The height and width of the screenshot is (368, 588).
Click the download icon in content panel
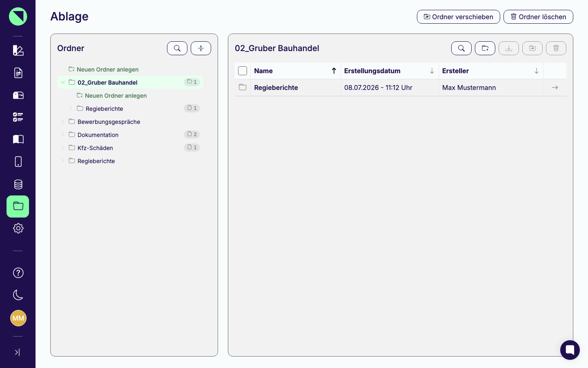tap(509, 48)
